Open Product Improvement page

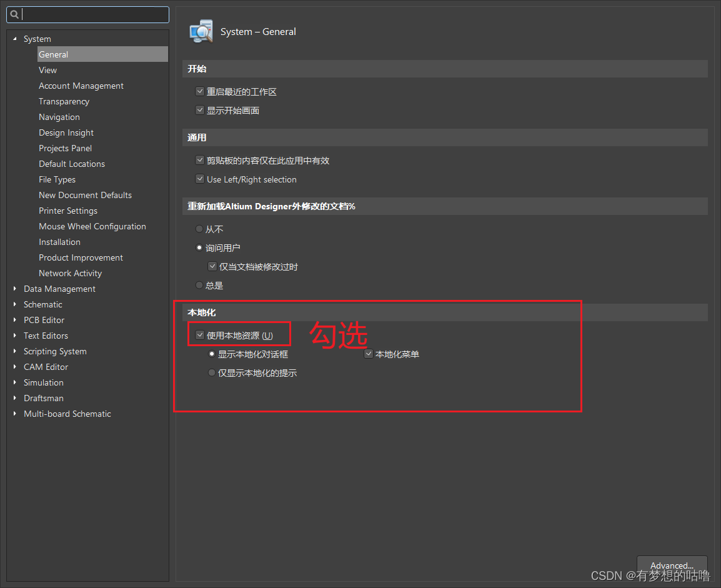81,257
